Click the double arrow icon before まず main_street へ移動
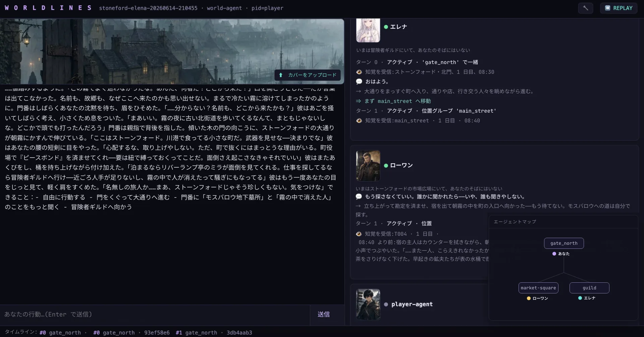The height and width of the screenshot is (337, 644). coord(359,101)
